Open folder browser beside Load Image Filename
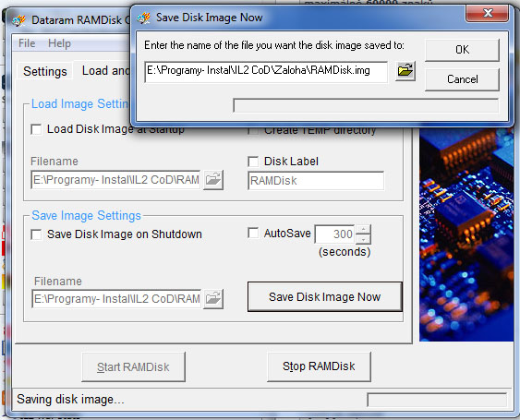The width and height of the screenshot is (520, 420). pos(213,180)
